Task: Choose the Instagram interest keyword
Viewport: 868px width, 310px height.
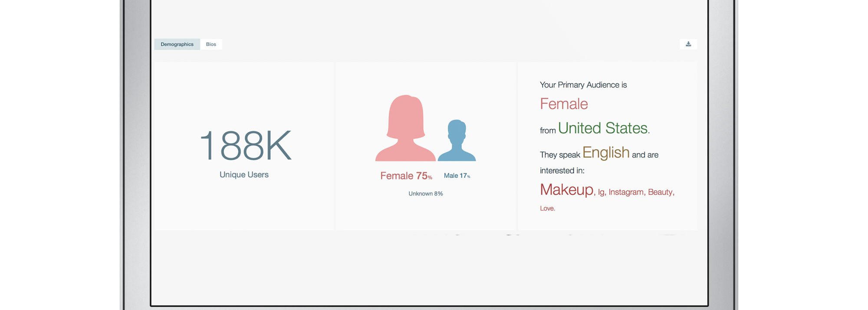Action: (626, 192)
